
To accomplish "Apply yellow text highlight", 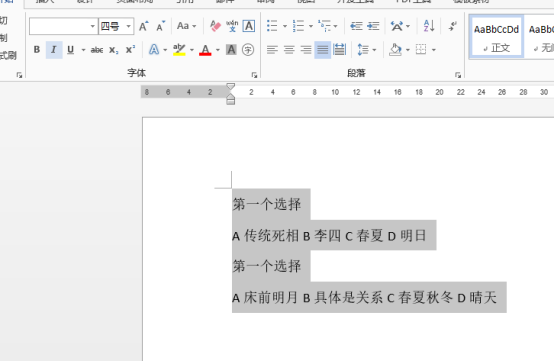I will [x=179, y=50].
